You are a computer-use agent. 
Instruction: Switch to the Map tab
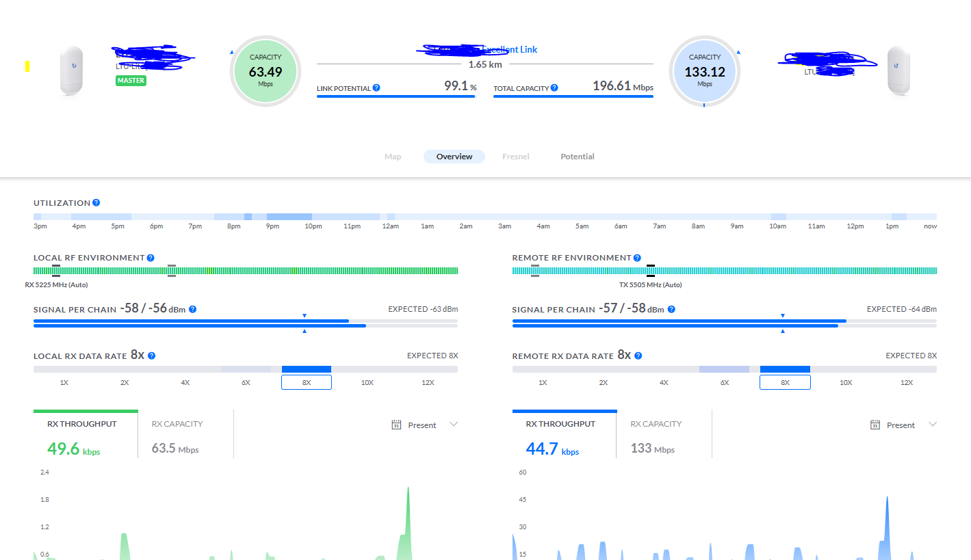coord(393,157)
